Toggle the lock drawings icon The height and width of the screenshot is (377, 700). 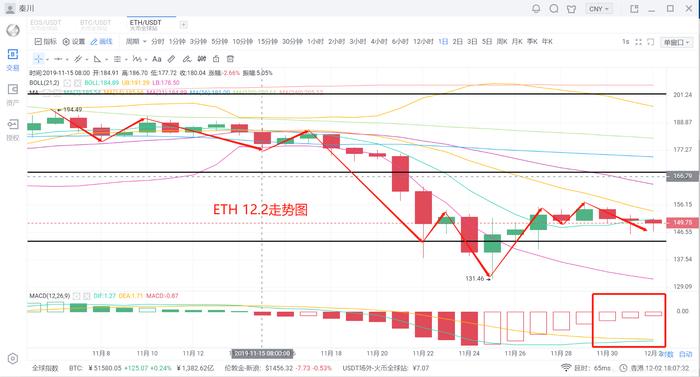tap(216, 59)
